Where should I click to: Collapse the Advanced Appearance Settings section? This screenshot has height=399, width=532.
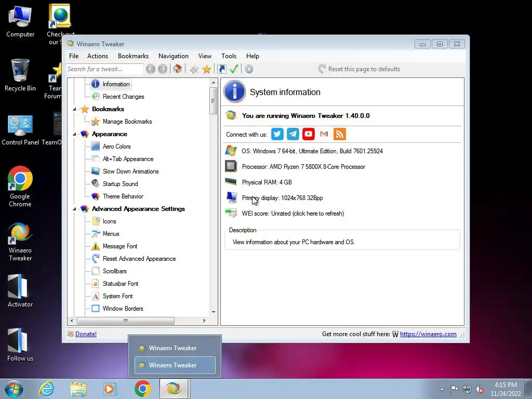pyautogui.click(x=74, y=209)
